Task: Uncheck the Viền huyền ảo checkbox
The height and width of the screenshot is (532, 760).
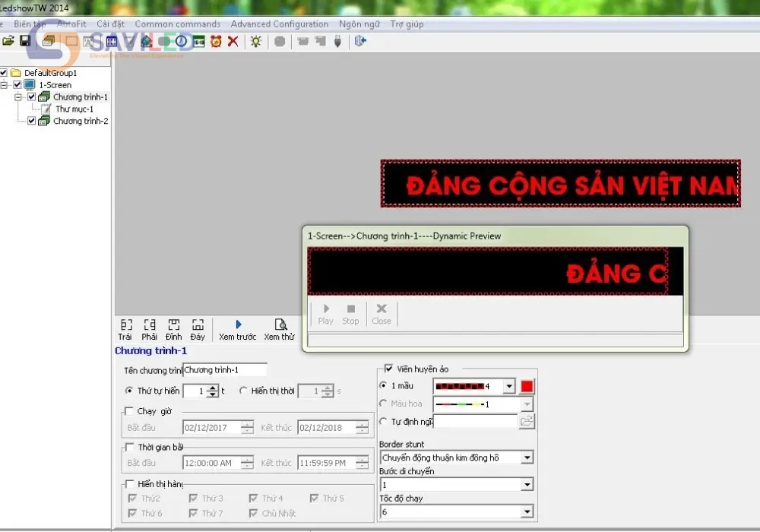Action: (389, 369)
